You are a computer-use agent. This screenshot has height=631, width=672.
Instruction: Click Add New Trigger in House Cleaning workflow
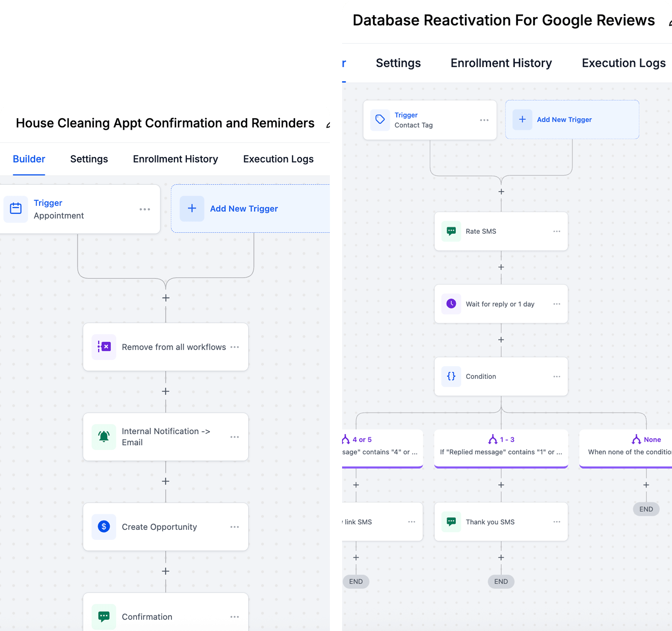pos(243,209)
